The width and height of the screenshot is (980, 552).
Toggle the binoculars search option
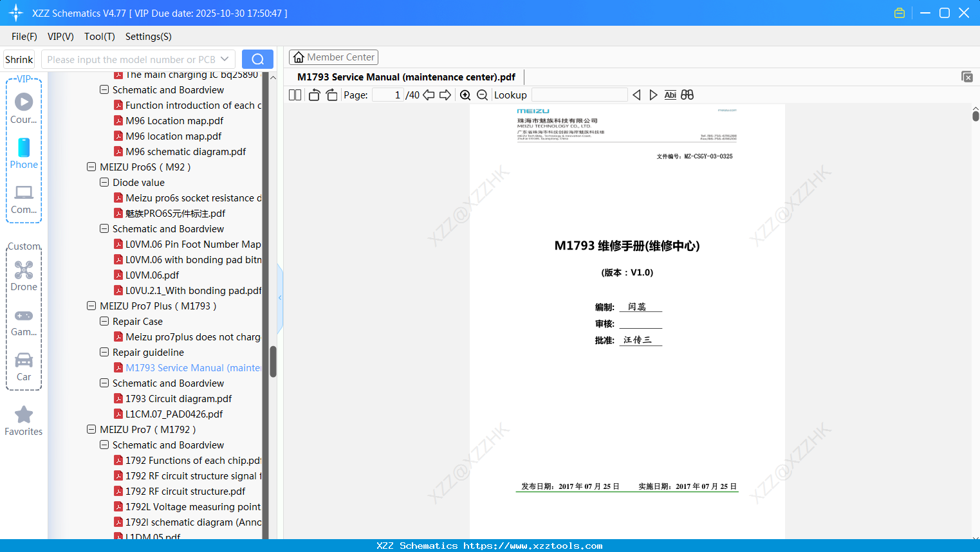tap(686, 95)
